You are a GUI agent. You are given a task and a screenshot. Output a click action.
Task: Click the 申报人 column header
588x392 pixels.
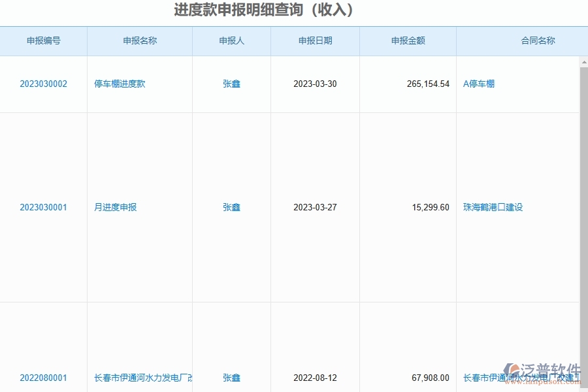(x=230, y=41)
